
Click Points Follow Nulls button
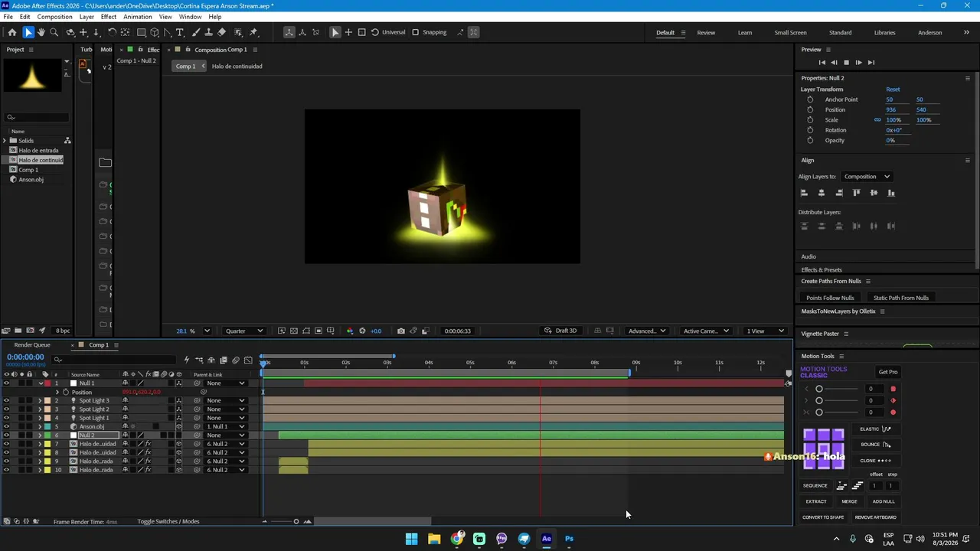(x=830, y=298)
